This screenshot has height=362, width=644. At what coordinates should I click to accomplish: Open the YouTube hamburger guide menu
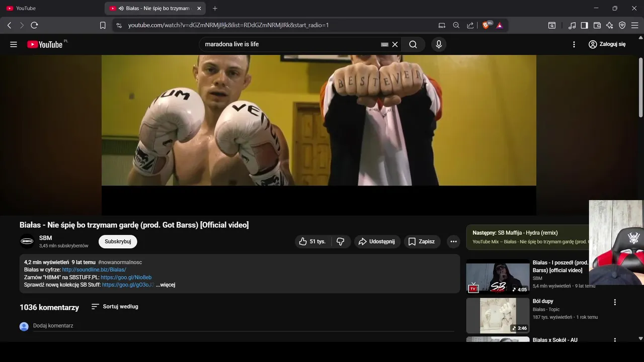[14, 44]
